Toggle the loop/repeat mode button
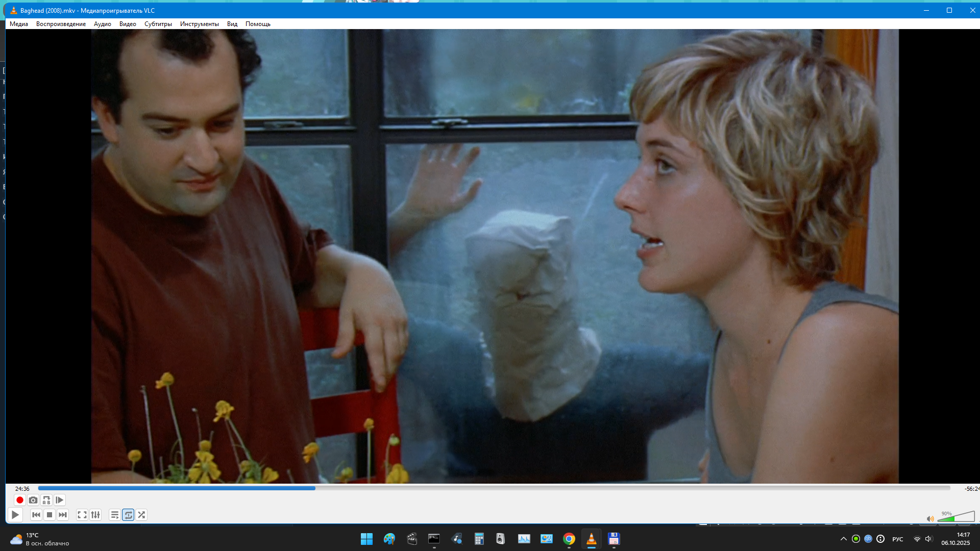This screenshot has height=551, width=980. [x=128, y=515]
